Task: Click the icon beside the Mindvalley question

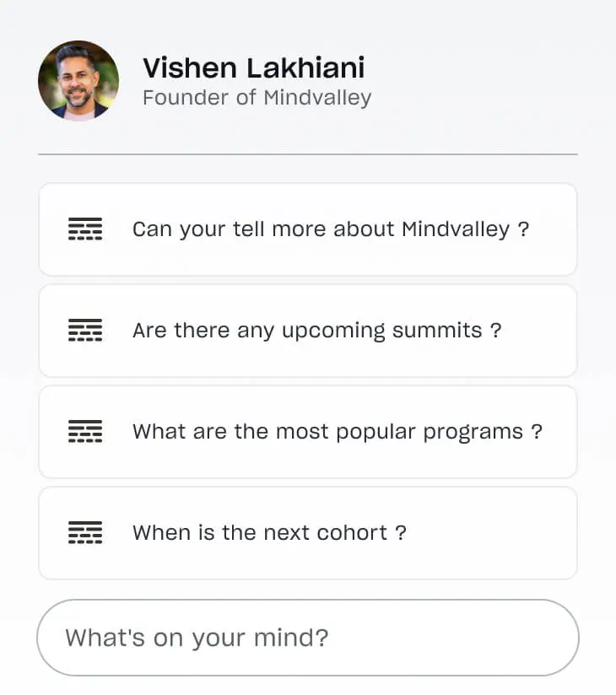Action: click(x=84, y=229)
